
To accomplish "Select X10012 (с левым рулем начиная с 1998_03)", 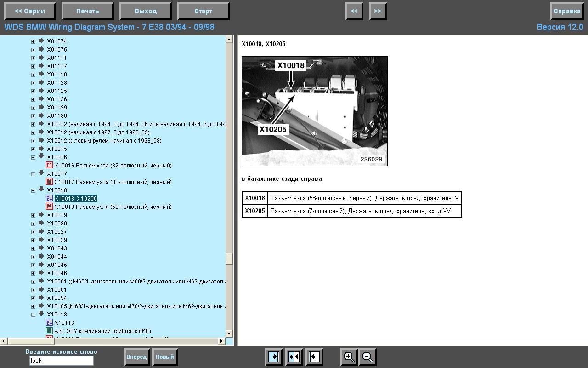I will pyautogui.click(x=104, y=141).
